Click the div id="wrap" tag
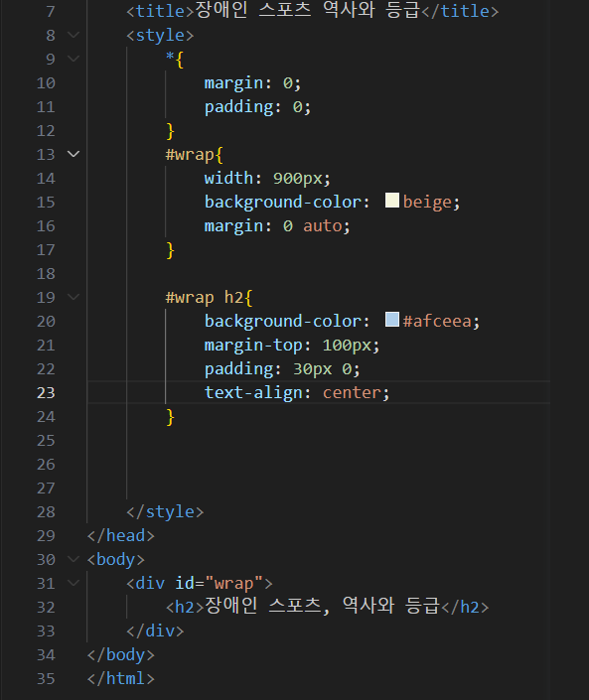This screenshot has height=700, width=589. (x=200, y=583)
